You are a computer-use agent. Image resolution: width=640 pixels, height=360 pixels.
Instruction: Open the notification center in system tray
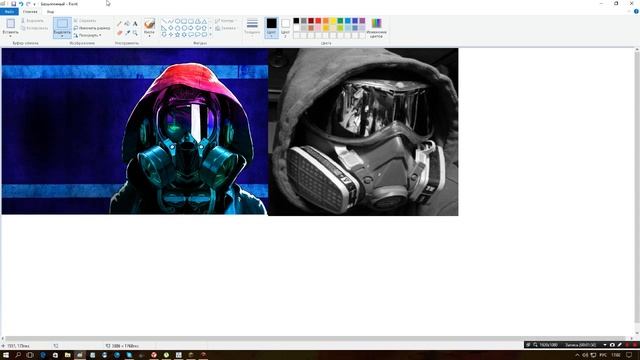(x=629, y=355)
